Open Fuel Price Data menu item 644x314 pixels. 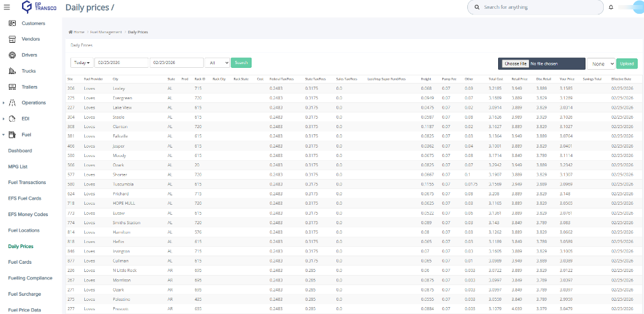25,310
